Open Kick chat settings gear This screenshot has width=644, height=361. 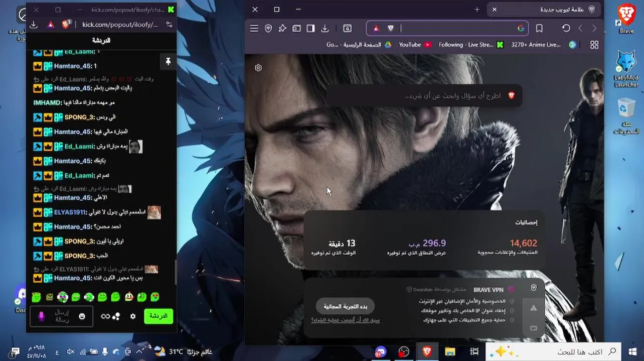133,316
